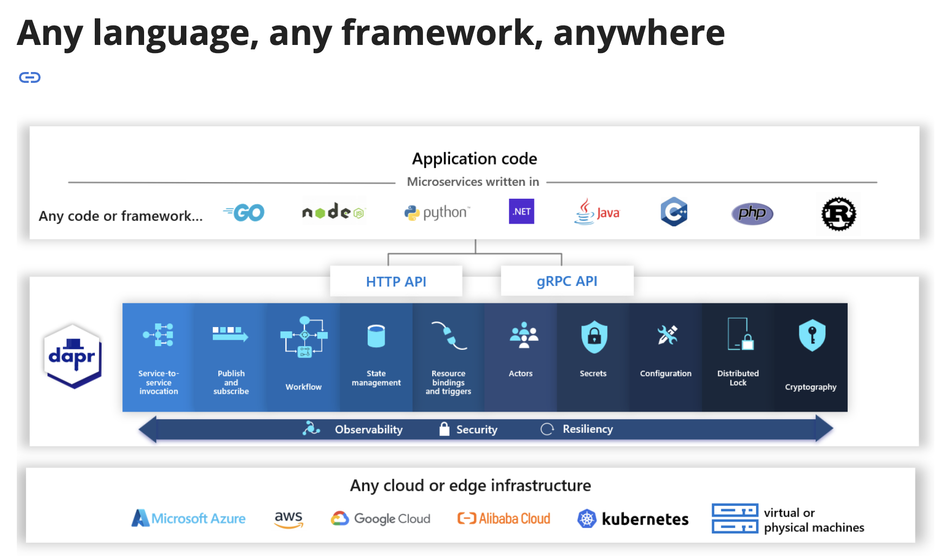Click the Cryptography key shield icon
Image resolution: width=937 pixels, height=560 pixels.
pyautogui.click(x=812, y=336)
